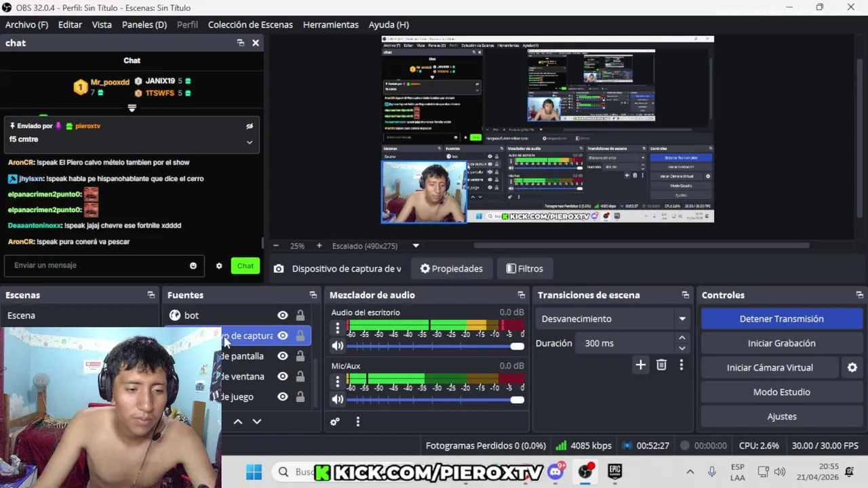
Task: Expand the pinned chat message chevron
Action: coord(250,142)
